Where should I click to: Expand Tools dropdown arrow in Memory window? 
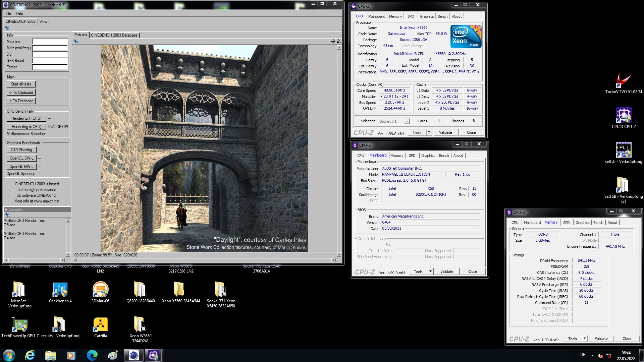pos(584,339)
